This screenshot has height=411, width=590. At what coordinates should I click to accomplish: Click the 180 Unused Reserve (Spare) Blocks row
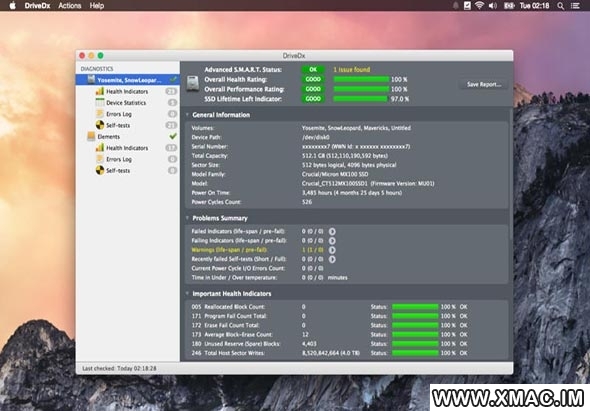346,344
